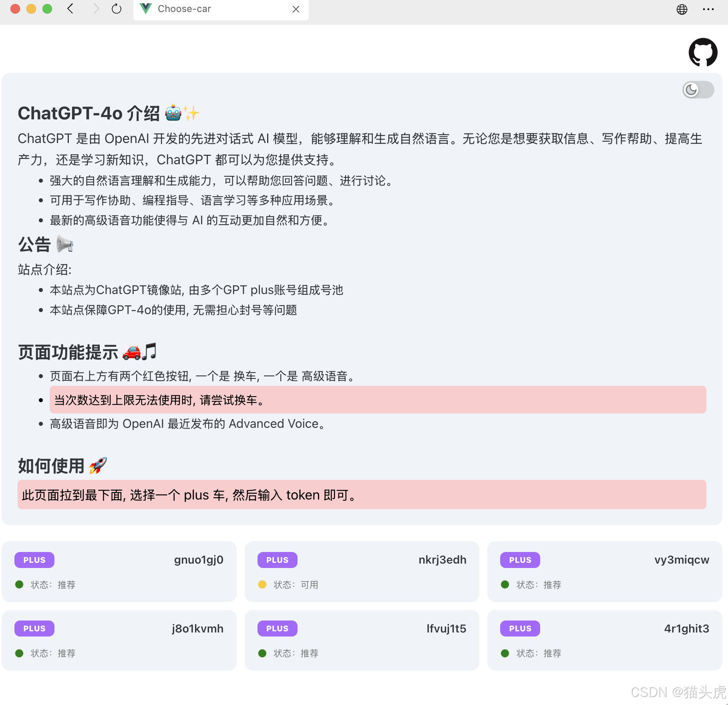Toggle dark mode switch
Image resolution: width=728 pixels, height=705 pixels.
click(x=698, y=90)
